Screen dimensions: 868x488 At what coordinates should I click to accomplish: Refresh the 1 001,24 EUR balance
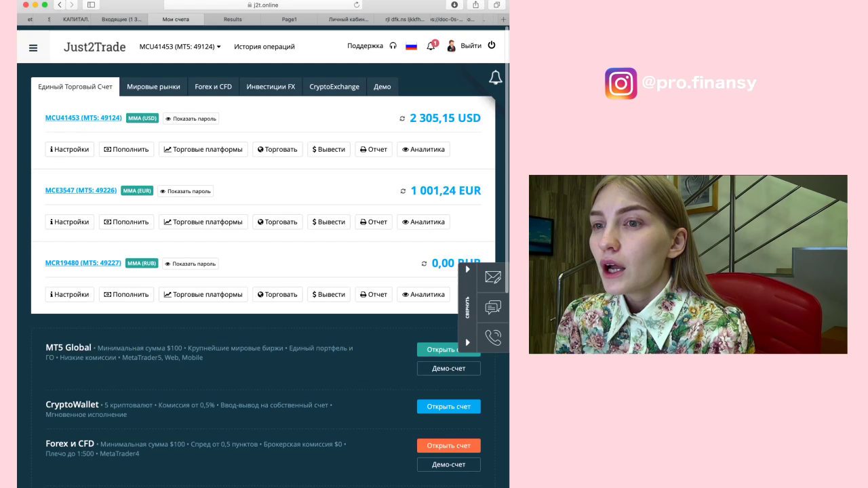click(403, 191)
